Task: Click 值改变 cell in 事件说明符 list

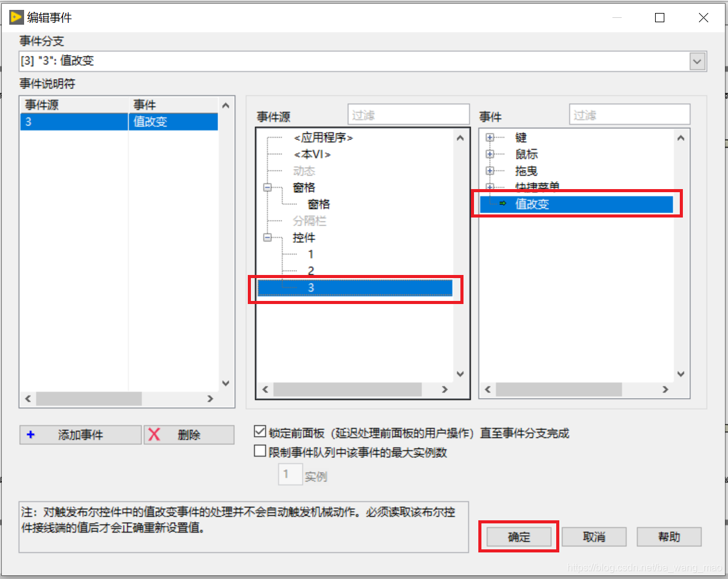Action: click(x=172, y=122)
